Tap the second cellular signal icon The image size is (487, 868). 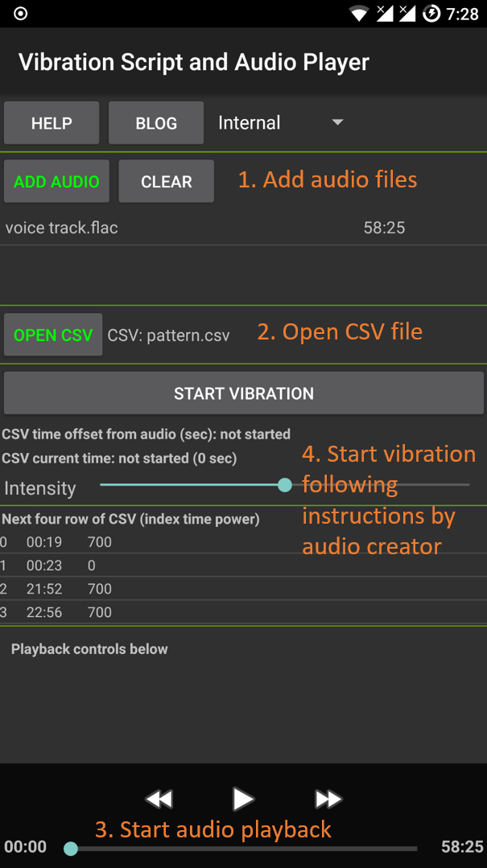(410, 13)
